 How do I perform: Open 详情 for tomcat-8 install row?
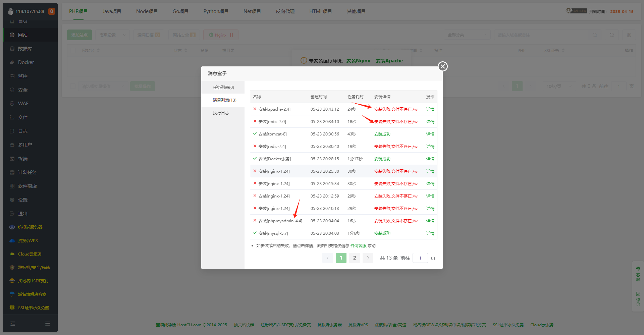coord(430,134)
